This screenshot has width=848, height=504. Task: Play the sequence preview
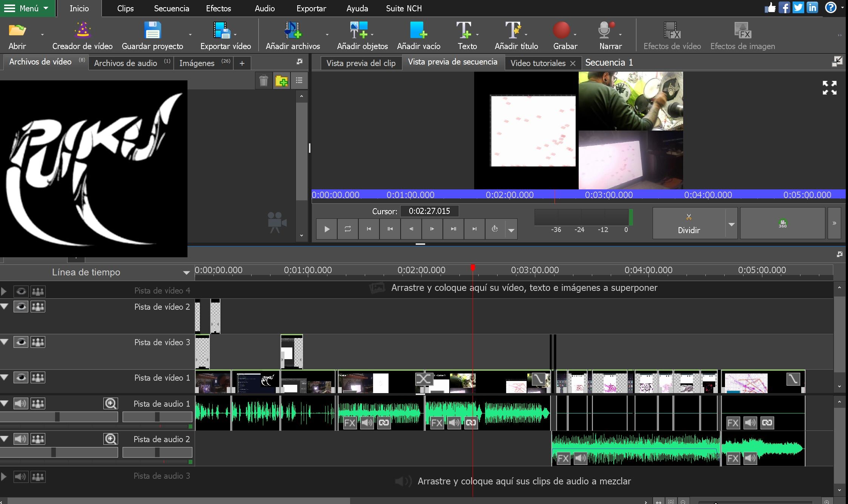tap(327, 229)
